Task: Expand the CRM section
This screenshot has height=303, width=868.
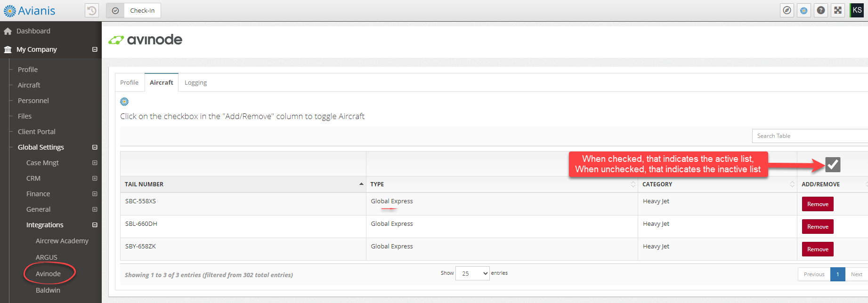Action: coord(95,178)
